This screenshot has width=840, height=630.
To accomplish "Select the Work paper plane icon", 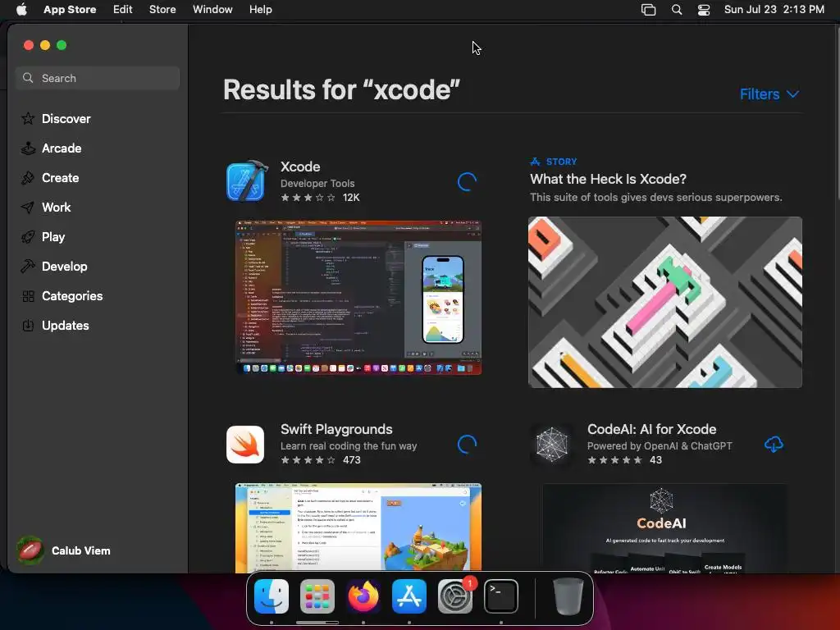I will pyautogui.click(x=28, y=208).
